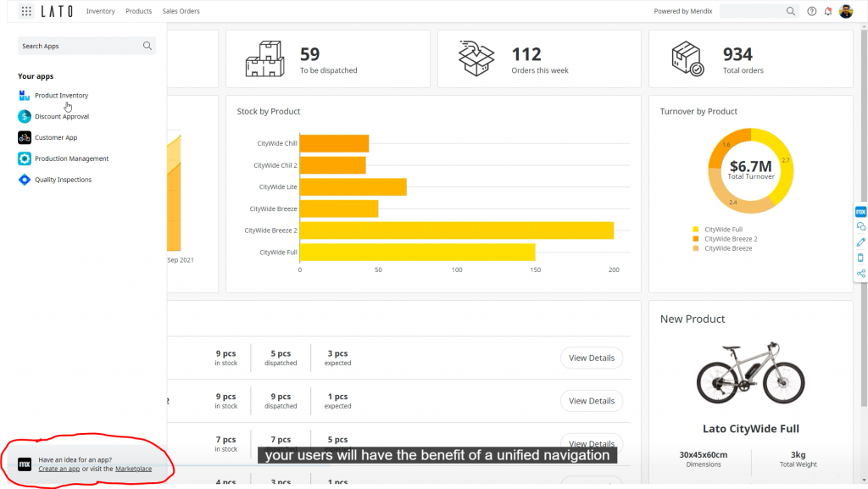Open the Quality Inspections app
Image resolution: width=868 pixels, height=489 pixels.
coord(63,180)
